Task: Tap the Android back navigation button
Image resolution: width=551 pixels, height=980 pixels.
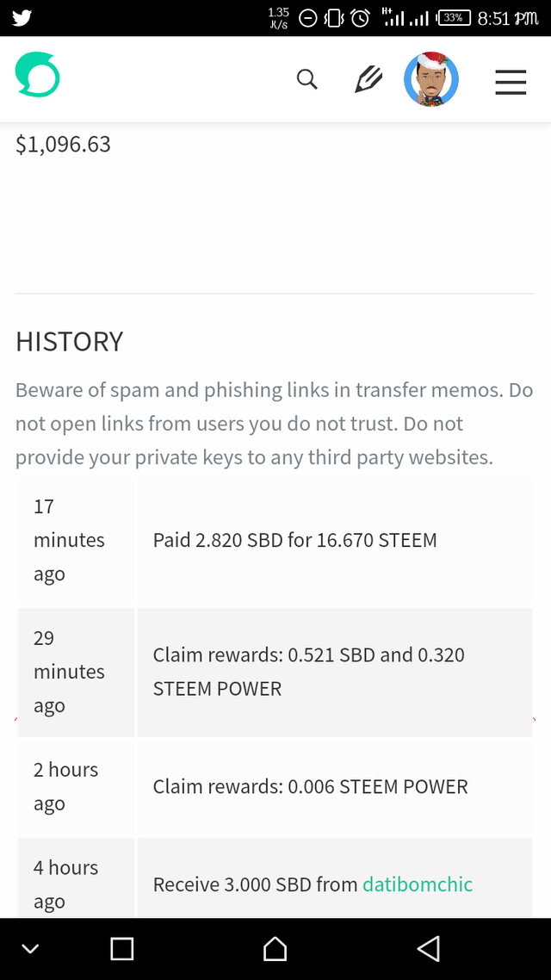Action: pyautogui.click(x=428, y=948)
